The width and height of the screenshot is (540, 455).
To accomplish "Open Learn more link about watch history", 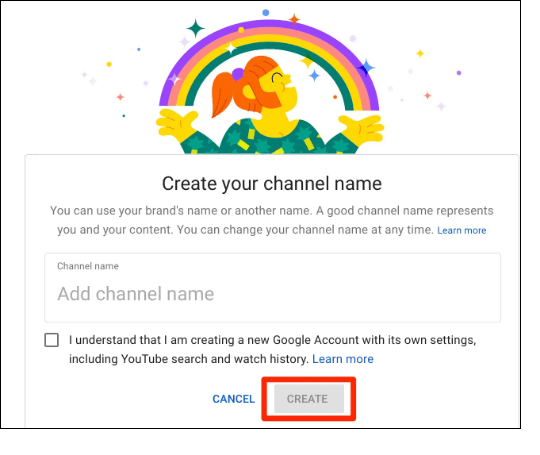I will 343,359.
